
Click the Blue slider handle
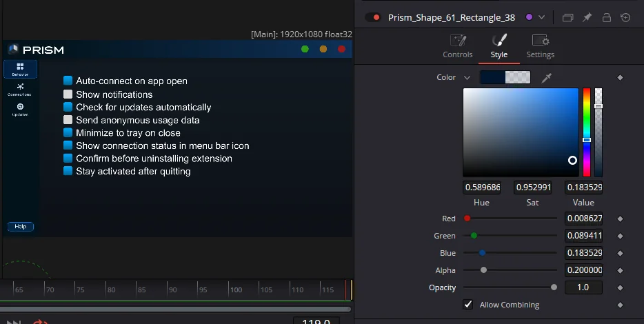482,253
